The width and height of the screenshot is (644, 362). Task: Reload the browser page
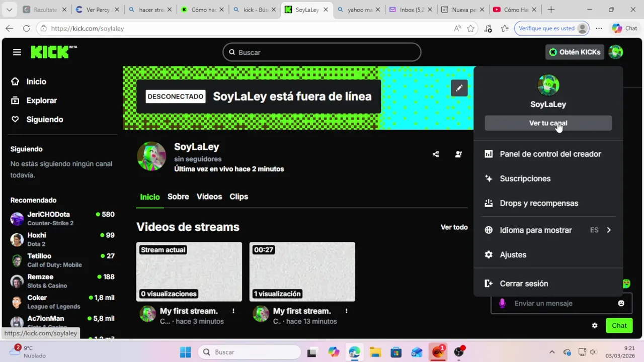[27, 29]
